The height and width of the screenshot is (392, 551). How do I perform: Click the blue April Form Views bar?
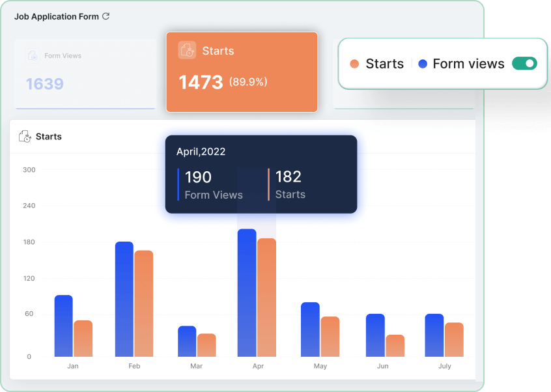point(247,293)
